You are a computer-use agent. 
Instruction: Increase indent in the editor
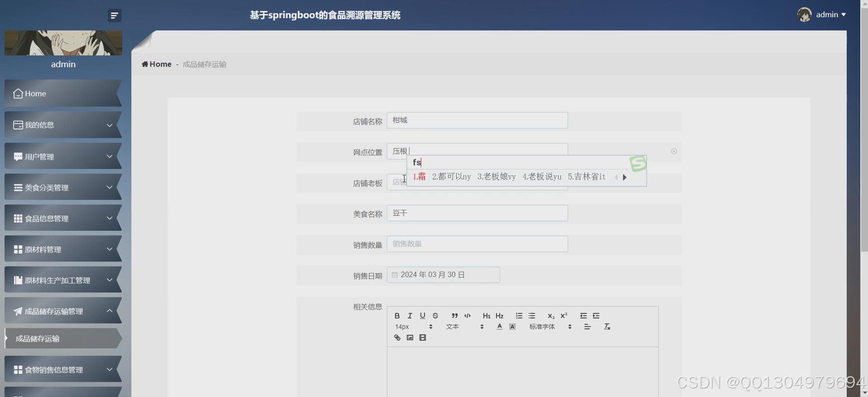coord(596,316)
